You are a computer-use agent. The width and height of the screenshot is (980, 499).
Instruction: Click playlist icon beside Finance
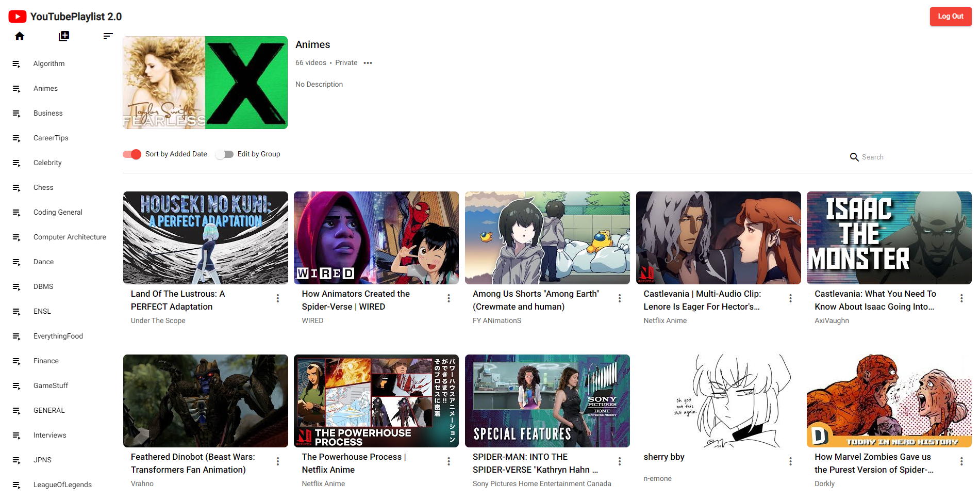click(x=16, y=361)
